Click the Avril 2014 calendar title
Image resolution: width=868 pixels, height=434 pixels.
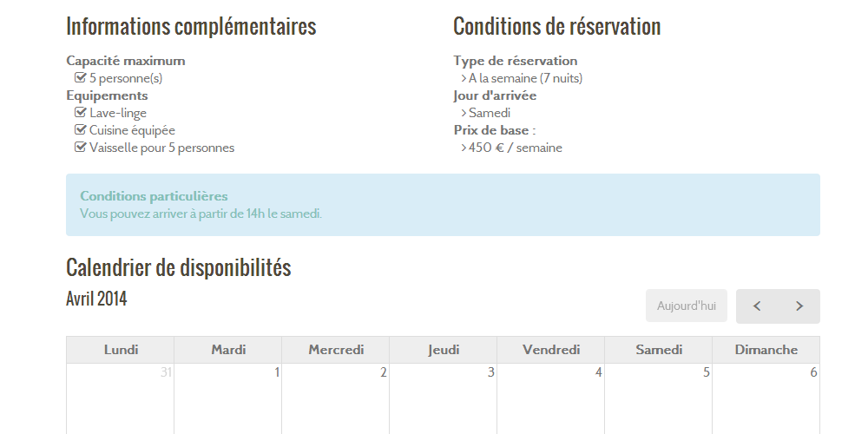pos(96,299)
